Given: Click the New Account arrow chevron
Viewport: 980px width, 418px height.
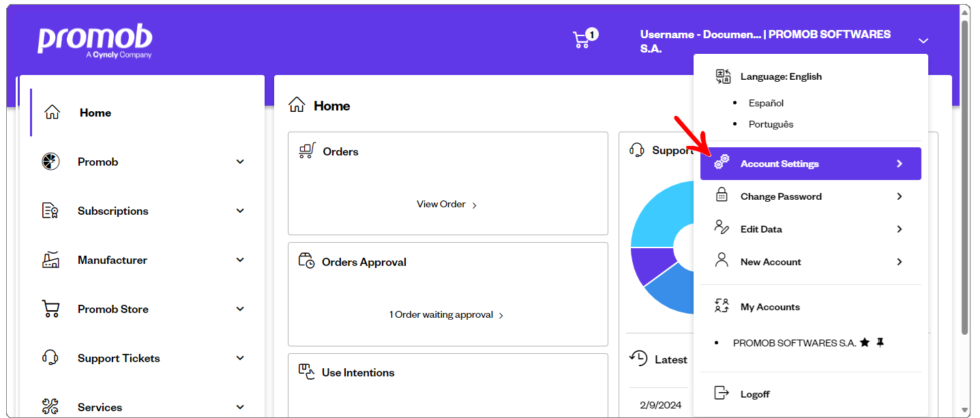Looking at the screenshot, I should click(900, 262).
